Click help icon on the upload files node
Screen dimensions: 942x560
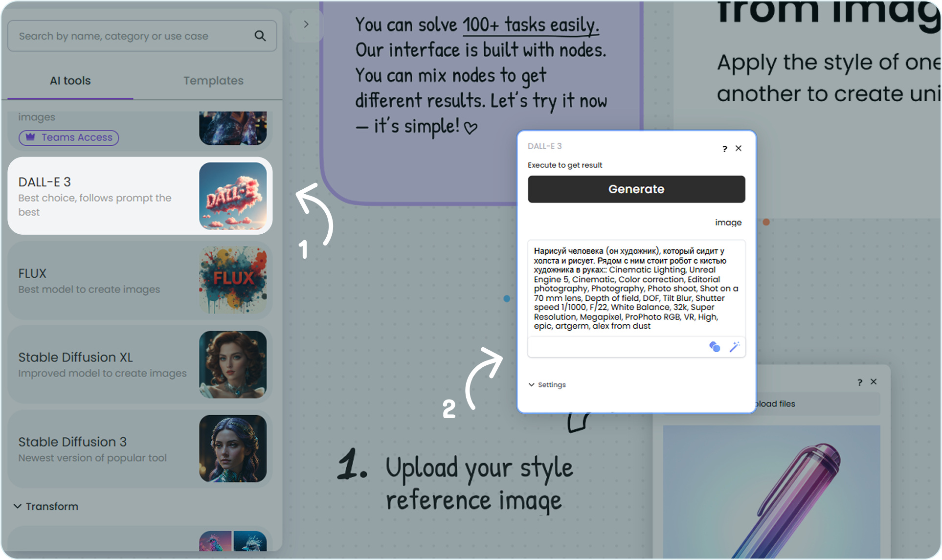859,382
